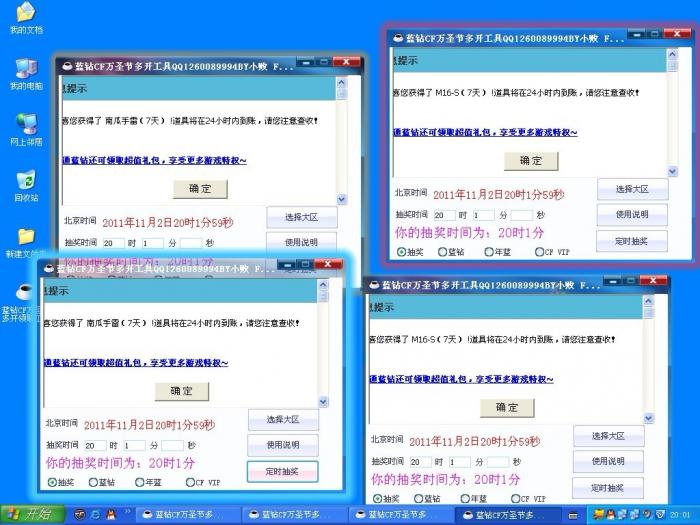Focus the 秒 seconds field in top-right window
Viewport: 700px width, 525px height.
click(x=522, y=215)
